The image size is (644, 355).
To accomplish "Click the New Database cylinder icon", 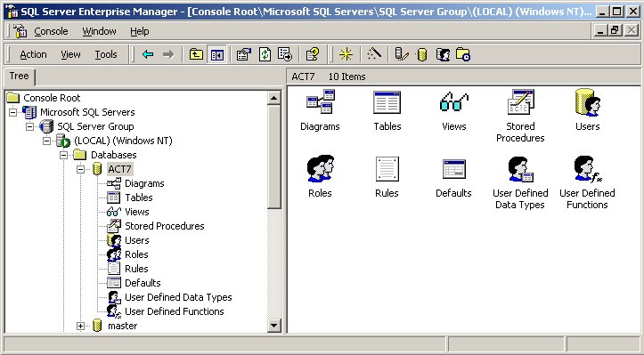I will pyautogui.click(x=422, y=54).
